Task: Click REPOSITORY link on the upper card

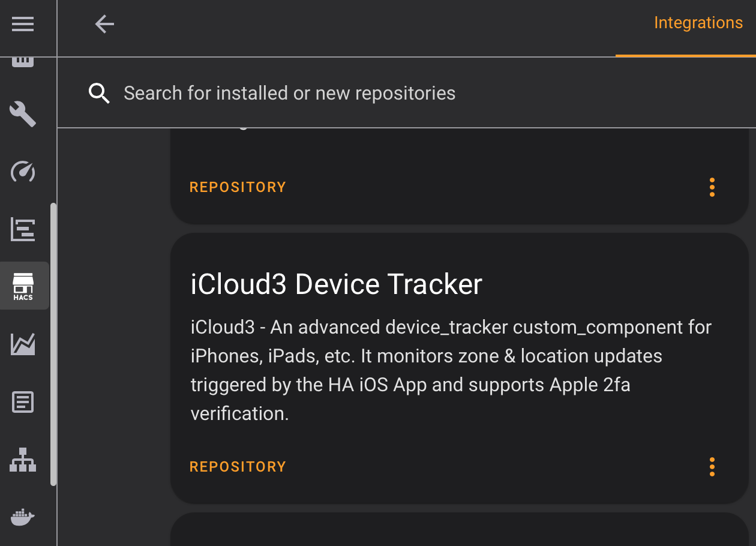Action: (x=238, y=187)
